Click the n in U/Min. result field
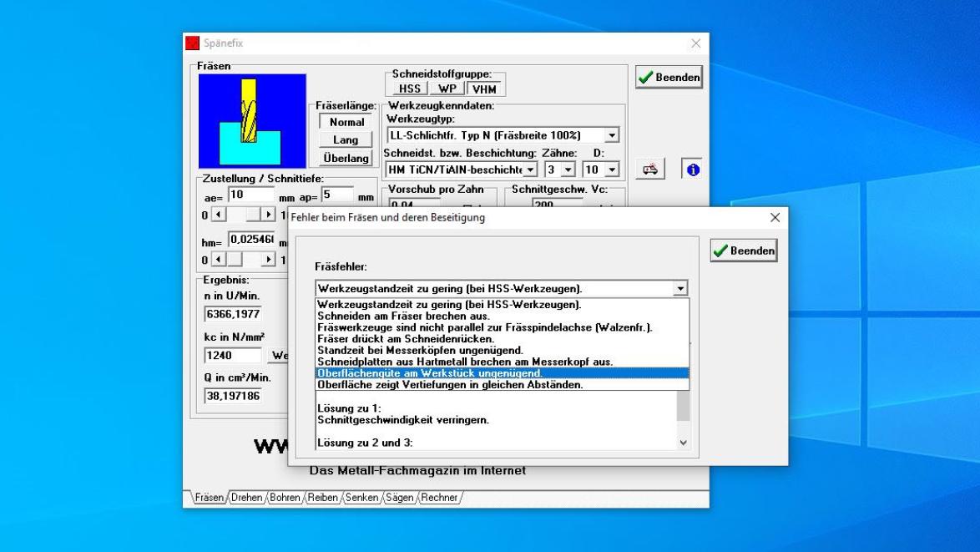This screenshot has width=980, height=552. click(x=233, y=314)
